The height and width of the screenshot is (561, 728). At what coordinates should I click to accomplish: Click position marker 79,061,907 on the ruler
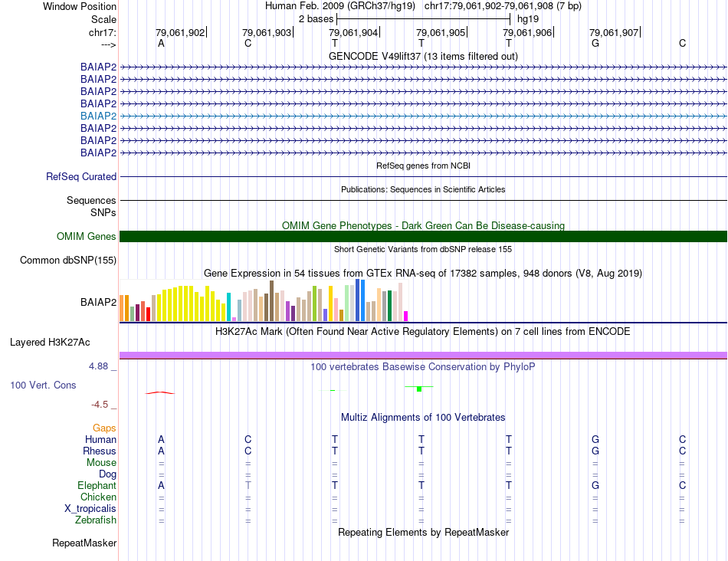[614, 32]
